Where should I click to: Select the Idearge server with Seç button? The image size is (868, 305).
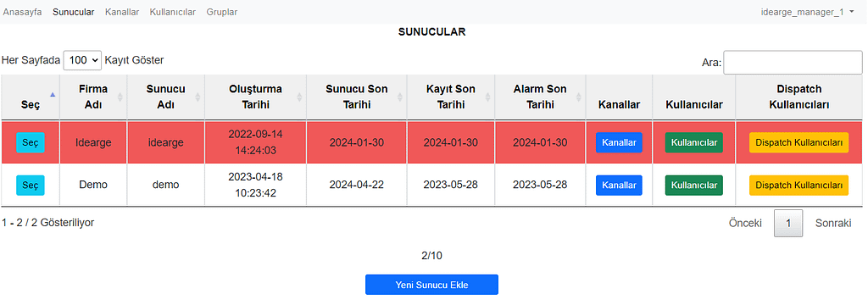click(31, 142)
